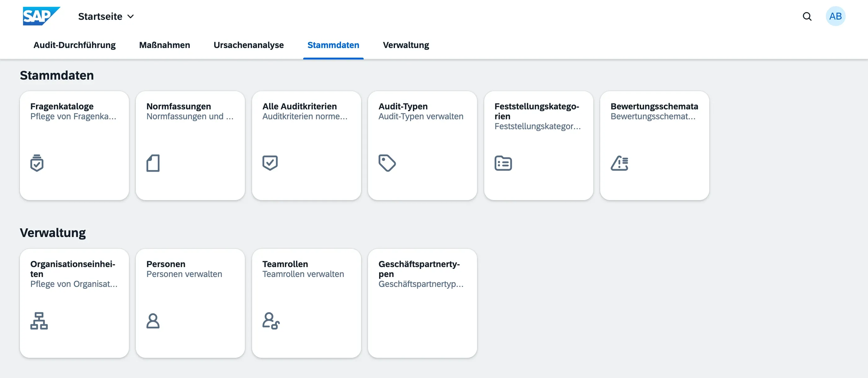Open the search magnifier icon
The image size is (868, 378).
[x=807, y=16]
